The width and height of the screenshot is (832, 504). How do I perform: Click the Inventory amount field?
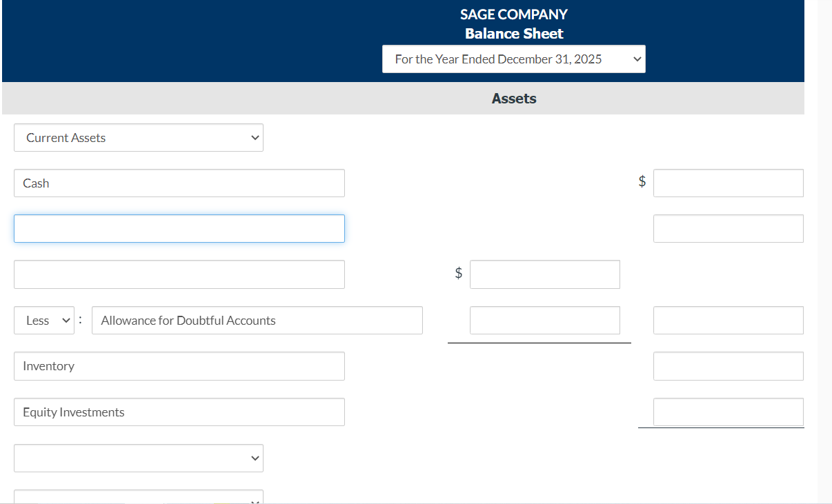tap(729, 366)
